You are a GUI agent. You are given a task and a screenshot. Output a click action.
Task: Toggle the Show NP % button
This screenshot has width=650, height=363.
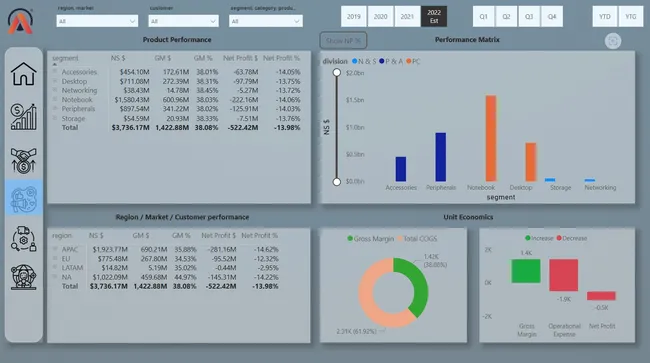pos(343,41)
